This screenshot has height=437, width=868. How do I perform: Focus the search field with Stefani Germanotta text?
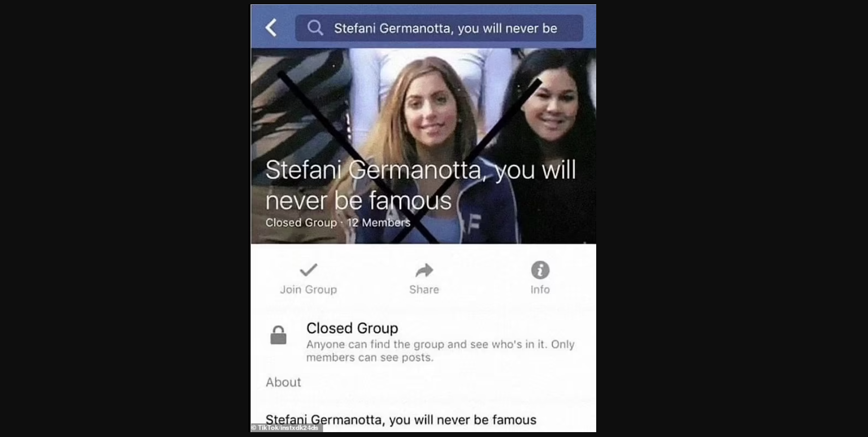(x=439, y=28)
